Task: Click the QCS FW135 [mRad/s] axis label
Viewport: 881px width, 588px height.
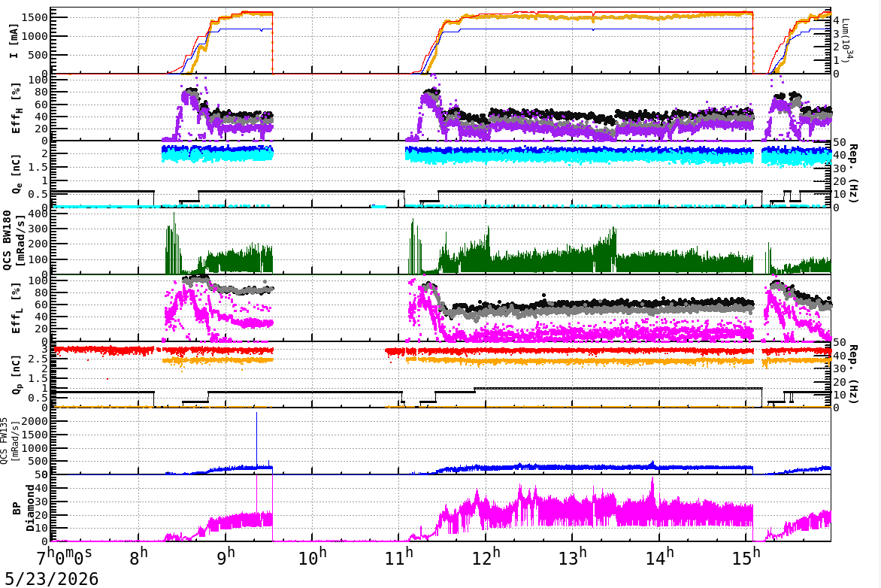Action: point(8,441)
